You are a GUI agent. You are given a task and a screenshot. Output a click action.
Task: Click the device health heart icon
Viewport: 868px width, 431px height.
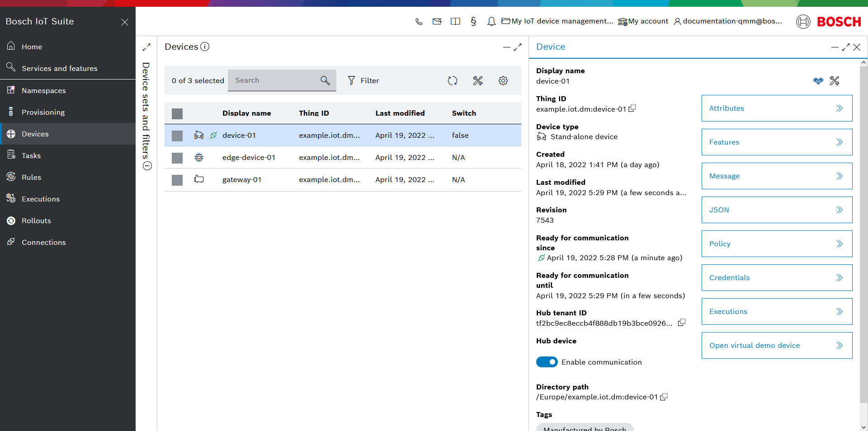click(818, 81)
